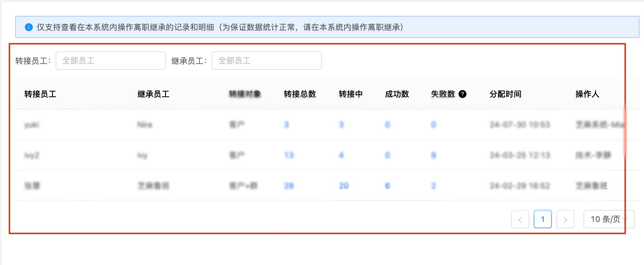Click the 成功数 value 0 in the yuki row
The image size is (644, 265).
click(388, 125)
